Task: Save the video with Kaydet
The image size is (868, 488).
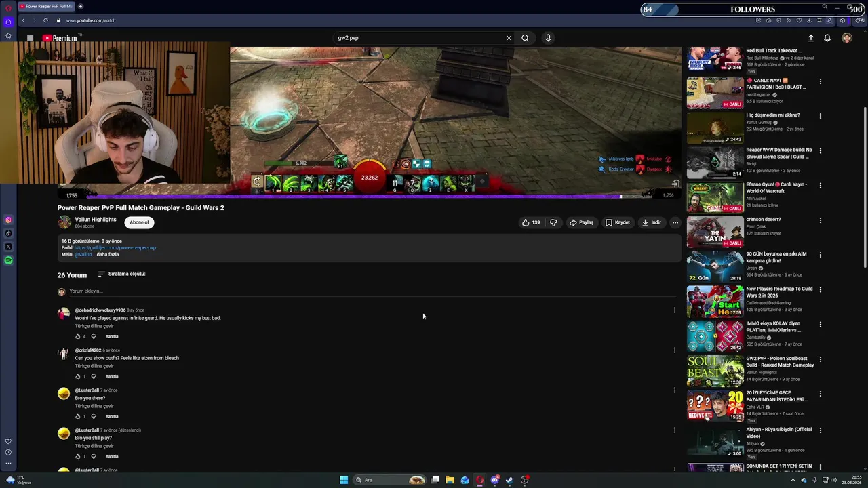Action: tap(618, 222)
